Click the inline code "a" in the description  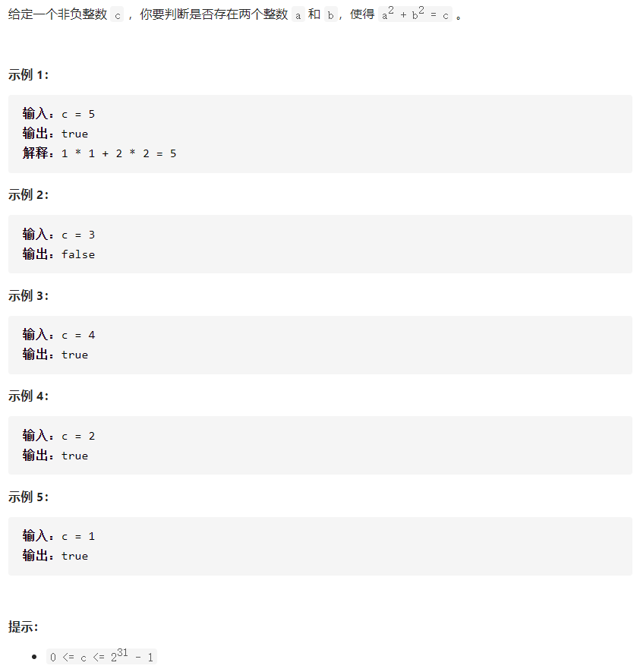click(298, 16)
